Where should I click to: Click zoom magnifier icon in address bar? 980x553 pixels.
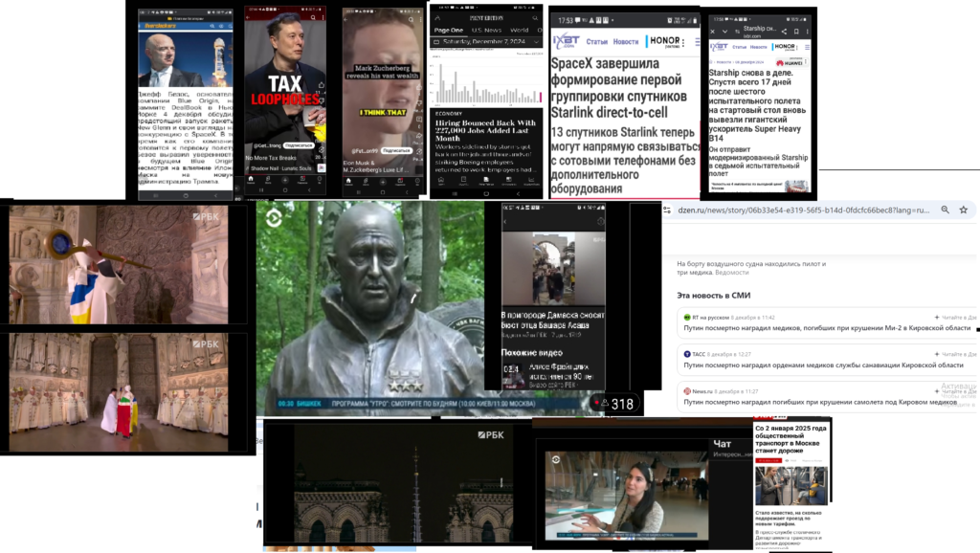(945, 210)
